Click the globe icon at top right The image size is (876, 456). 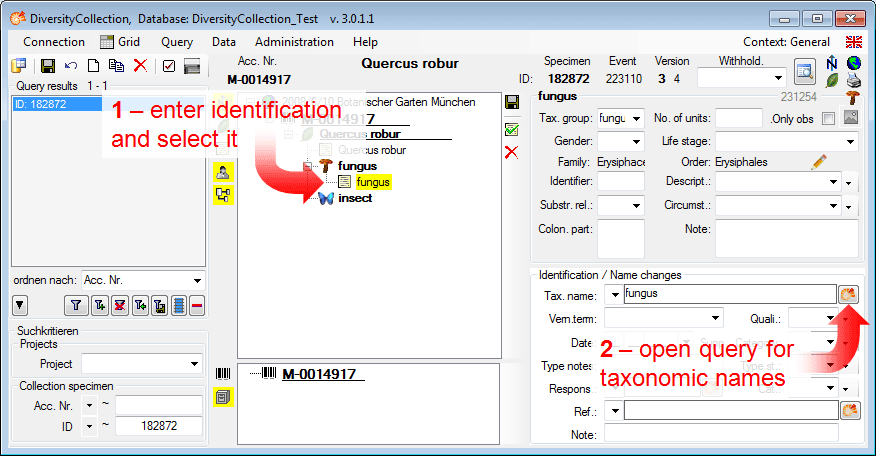point(852,62)
